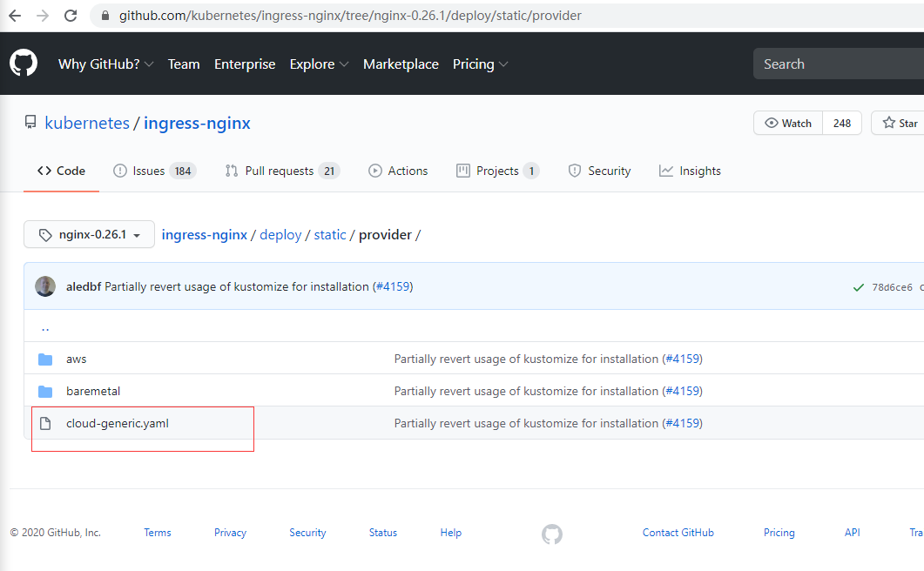Open the cloud-generic.yaml file
The image size is (924, 571).
click(118, 424)
